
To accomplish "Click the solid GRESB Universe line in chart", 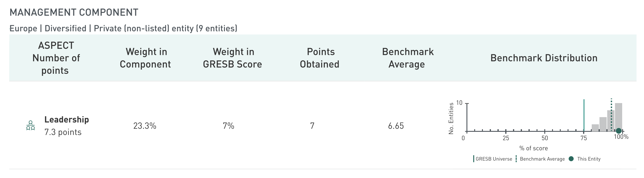I will point(584,115).
